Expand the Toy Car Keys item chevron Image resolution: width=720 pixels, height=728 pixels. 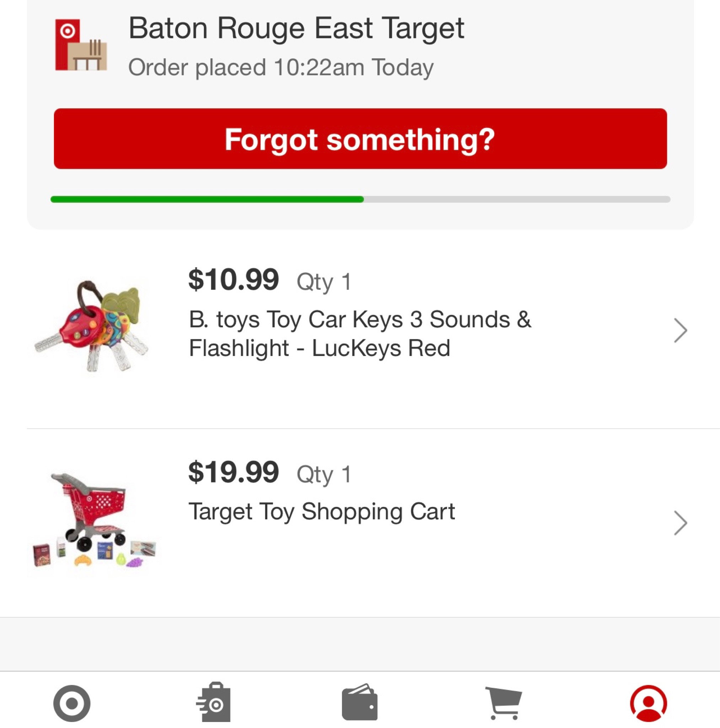tap(680, 330)
